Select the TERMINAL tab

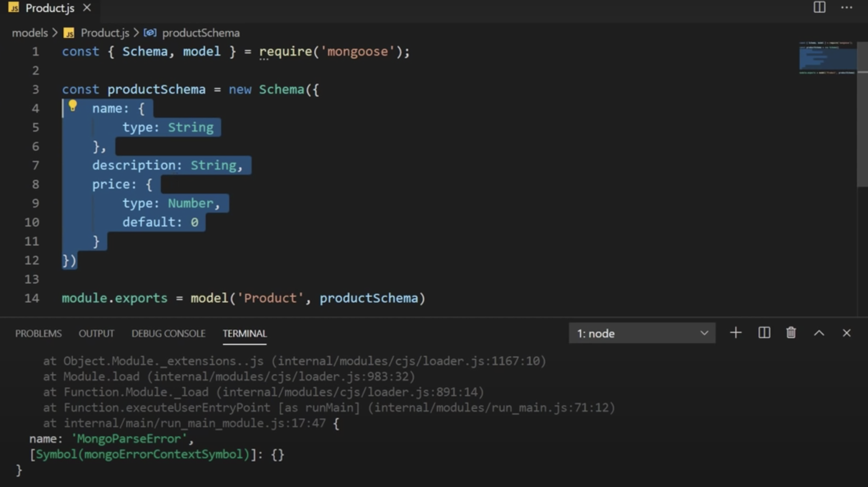point(244,334)
